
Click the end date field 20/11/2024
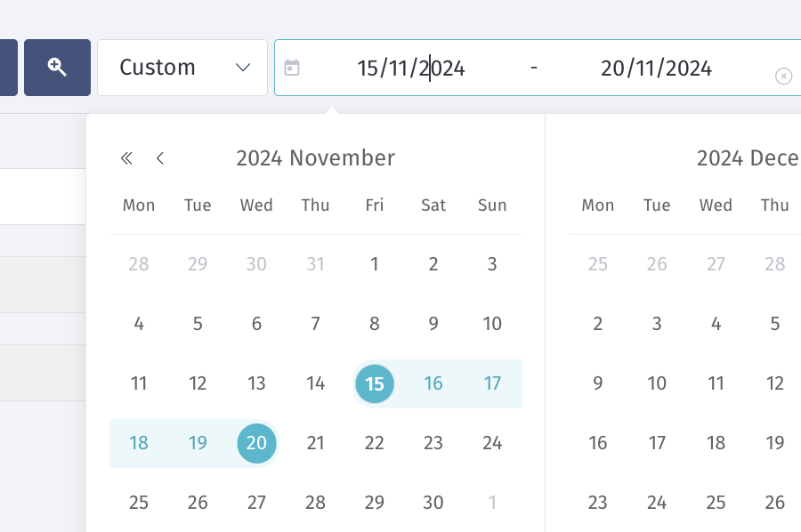click(x=656, y=68)
